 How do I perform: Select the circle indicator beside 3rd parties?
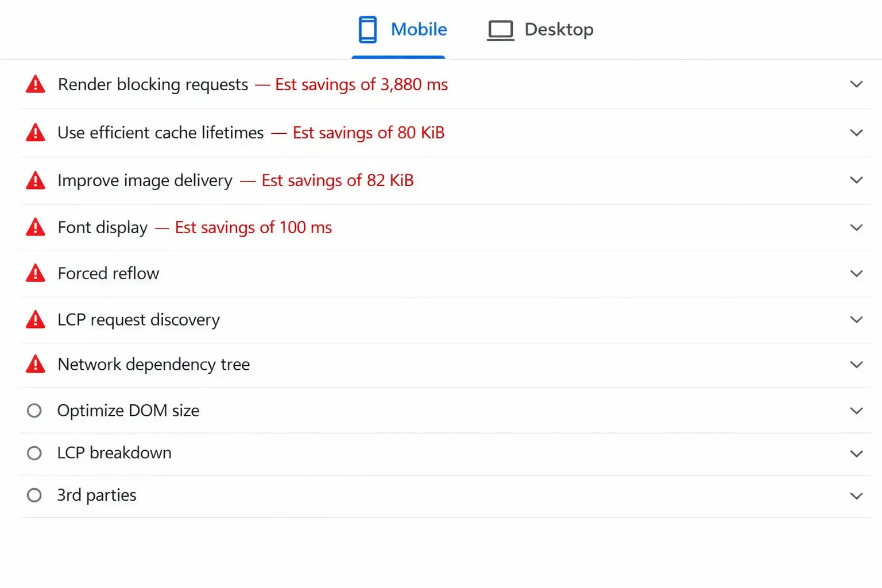34,495
